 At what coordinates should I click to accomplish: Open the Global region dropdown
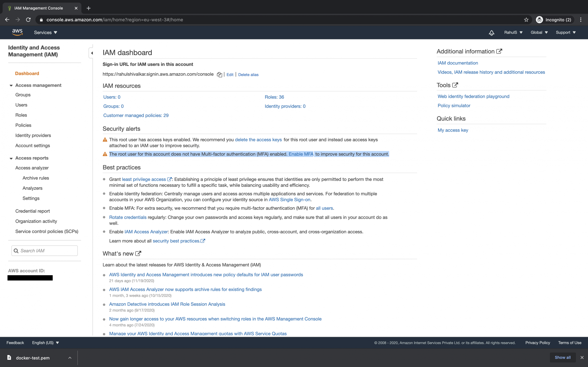click(539, 33)
